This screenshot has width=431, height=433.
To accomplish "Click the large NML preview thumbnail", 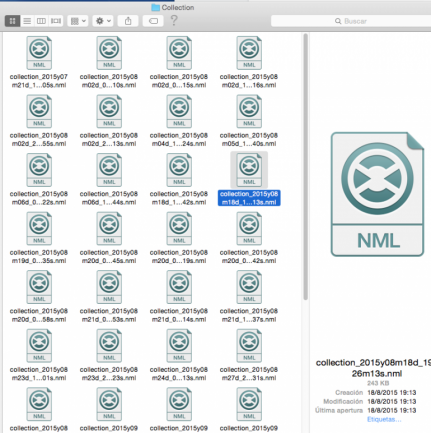I will pos(377,194).
